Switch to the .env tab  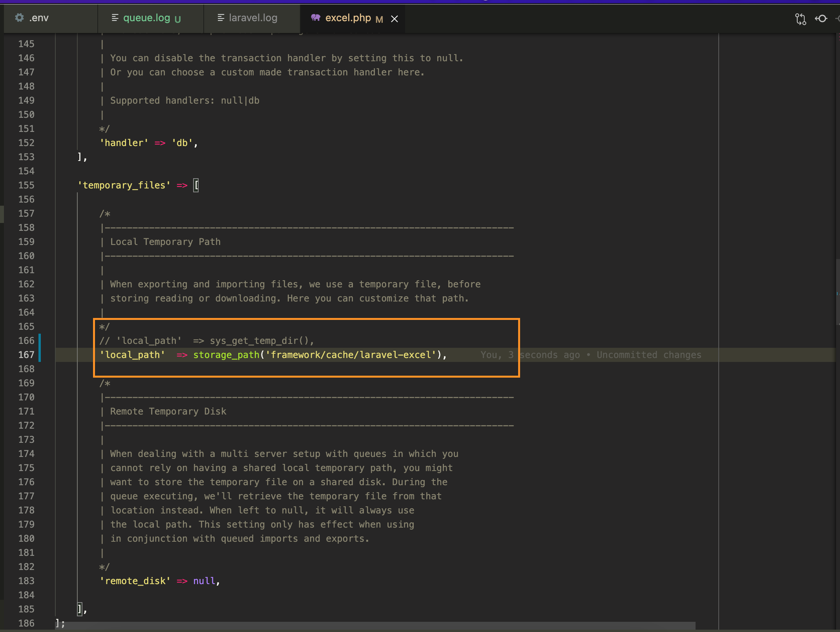point(39,18)
